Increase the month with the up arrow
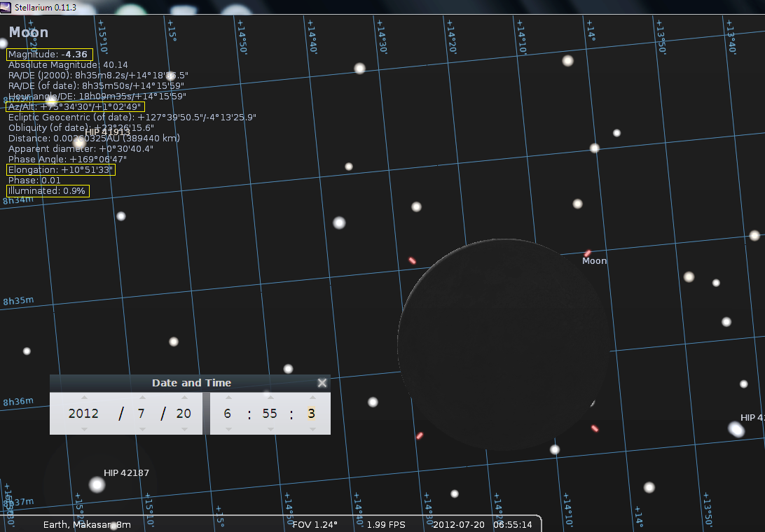 point(142,398)
